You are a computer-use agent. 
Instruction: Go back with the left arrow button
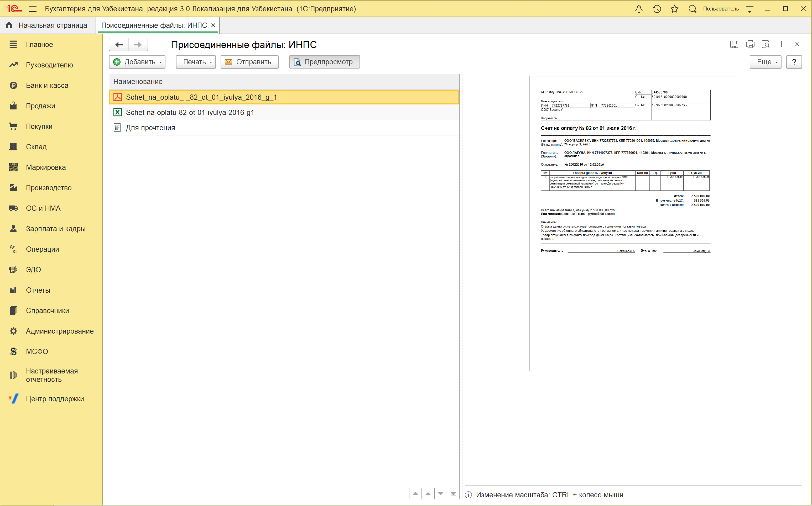coord(119,45)
